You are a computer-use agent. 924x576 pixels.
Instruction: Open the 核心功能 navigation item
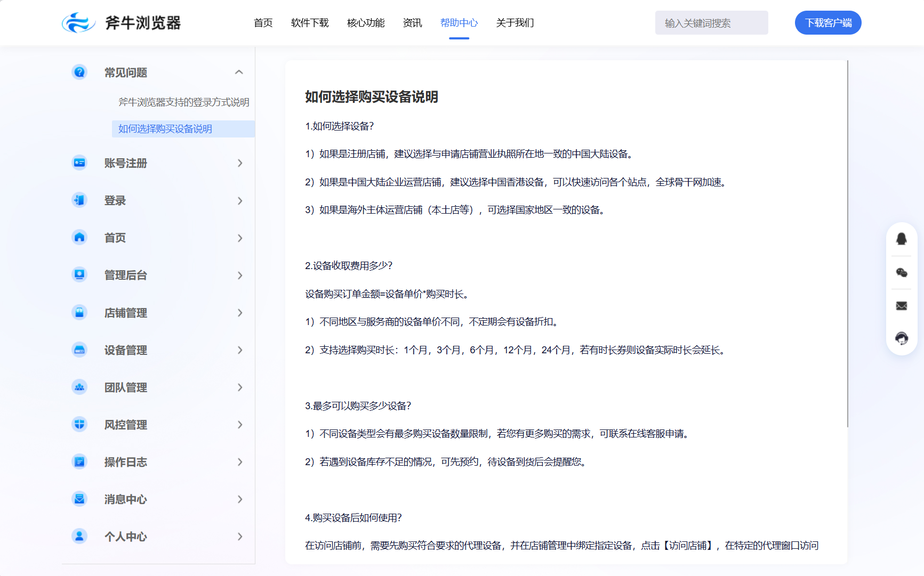click(x=365, y=23)
